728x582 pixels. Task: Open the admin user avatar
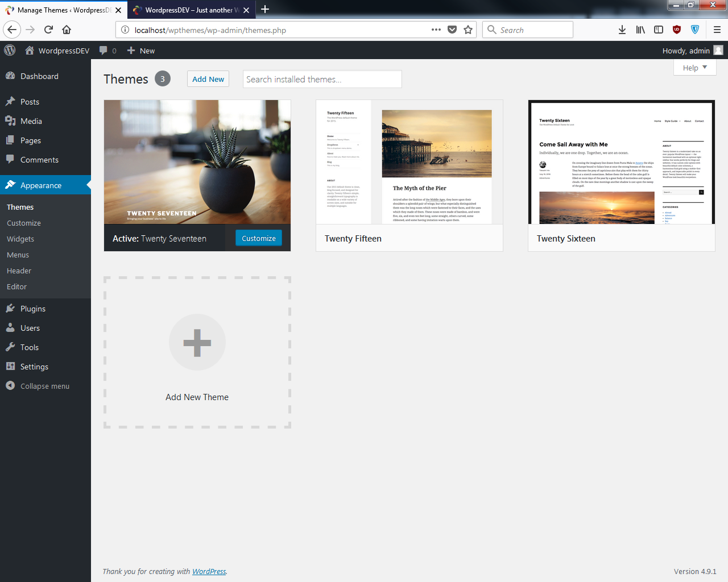[x=718, y=50]
